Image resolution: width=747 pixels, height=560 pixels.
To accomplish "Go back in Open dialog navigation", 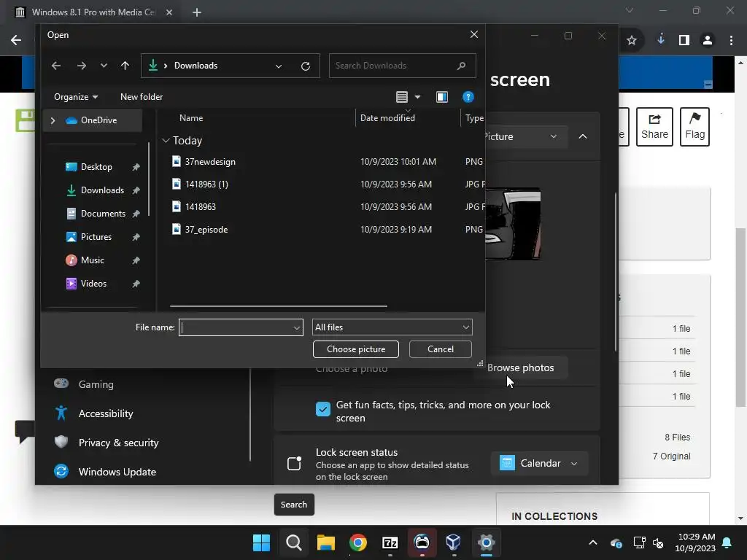I will tap(56, 66).
